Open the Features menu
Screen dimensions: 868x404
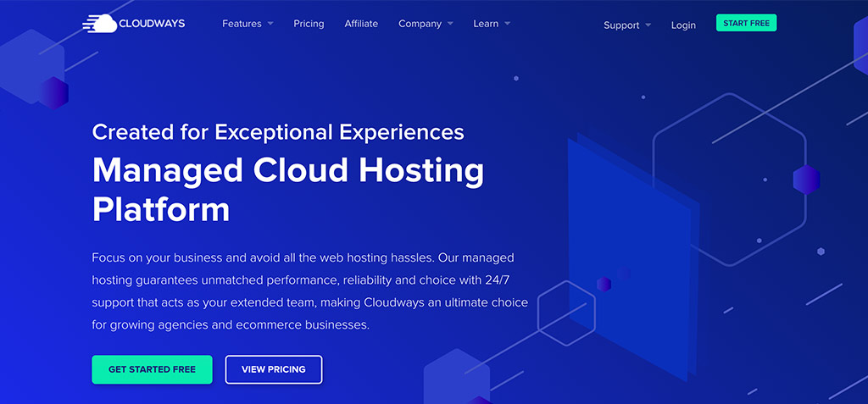point(242,24)
